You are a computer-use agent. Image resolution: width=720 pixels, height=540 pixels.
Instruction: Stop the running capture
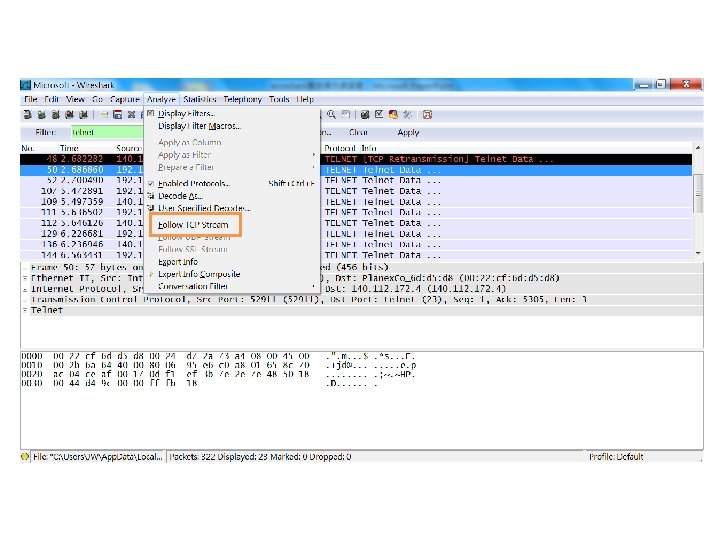pos(69,115)
